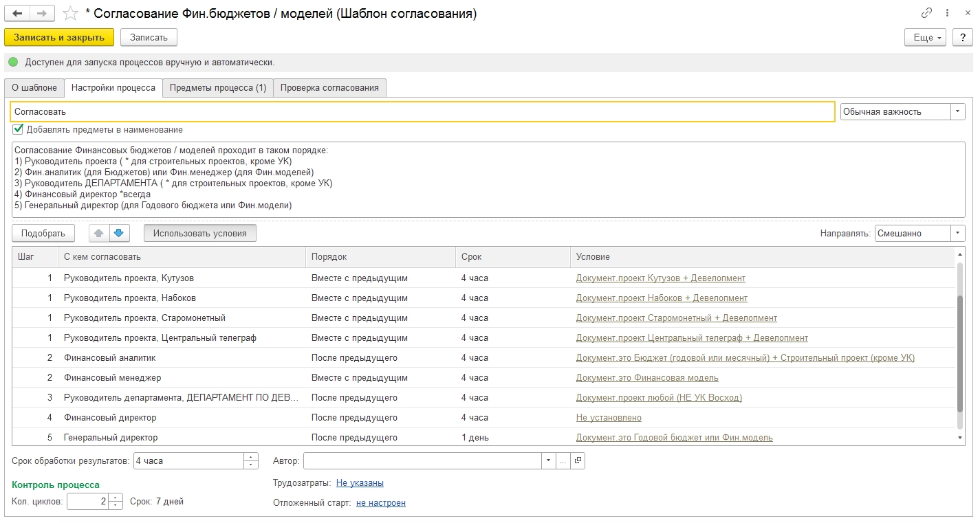Open the Author field in new window
This screenshot has width=980, height=523.
click(x=578, y=461)
